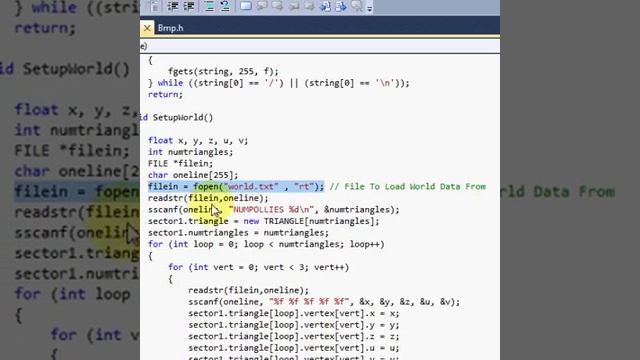Image resolution: width=640 pixels, height=360 pixels.
Task: Switch to the Bmp.h tab
Action: (x=170, y=28)
